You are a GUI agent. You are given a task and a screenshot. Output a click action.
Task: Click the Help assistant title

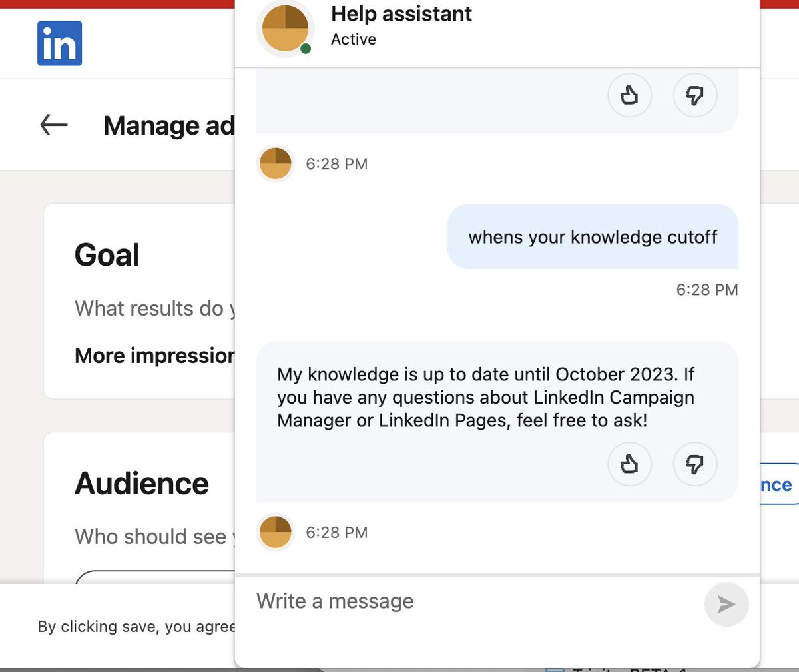pos(401,14)
